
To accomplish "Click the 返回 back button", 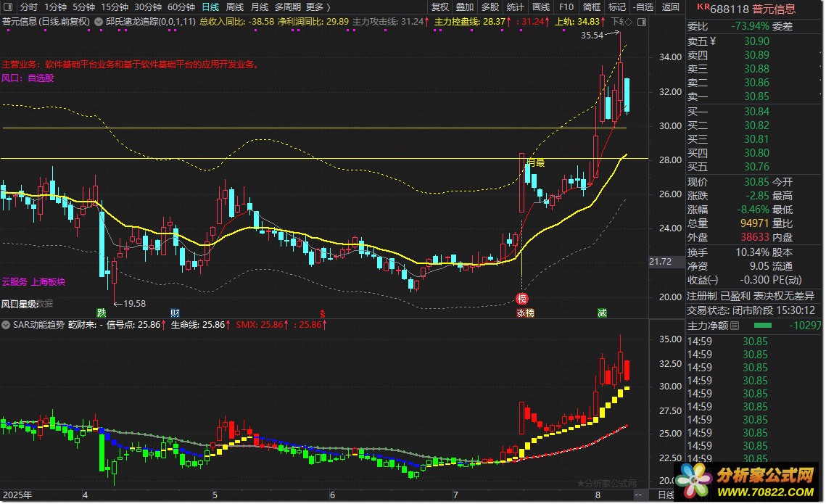I will 670,7.
